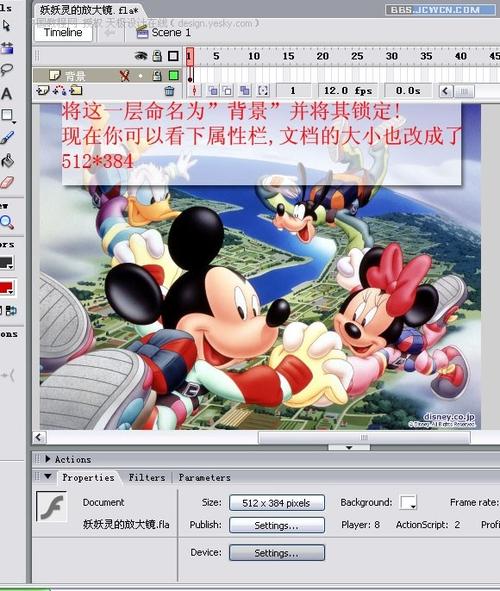This screenshot has width=500, height=591.
Task: Toggle visibility dot of 背景 layer
Action: [x=141, y=76]
